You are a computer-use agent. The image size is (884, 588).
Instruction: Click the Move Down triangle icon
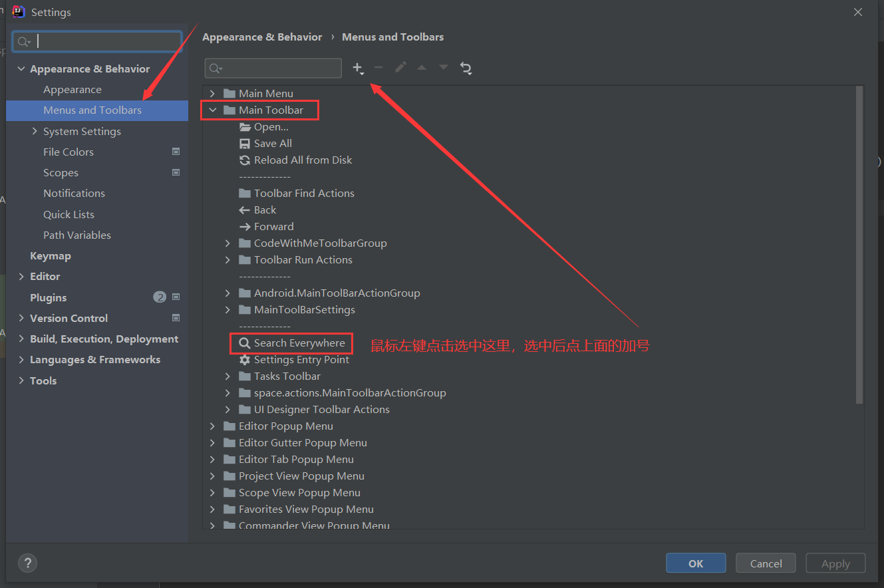[444, 68]
